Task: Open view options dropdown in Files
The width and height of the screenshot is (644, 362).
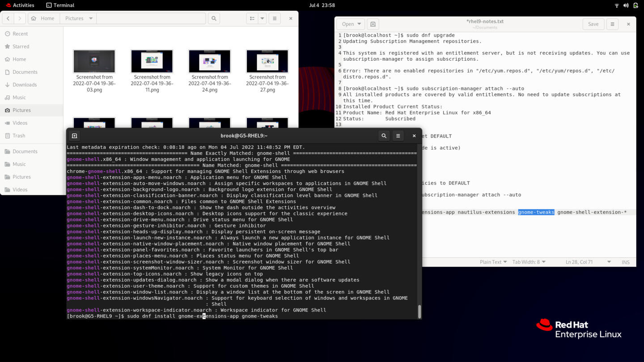Action: 263,18
